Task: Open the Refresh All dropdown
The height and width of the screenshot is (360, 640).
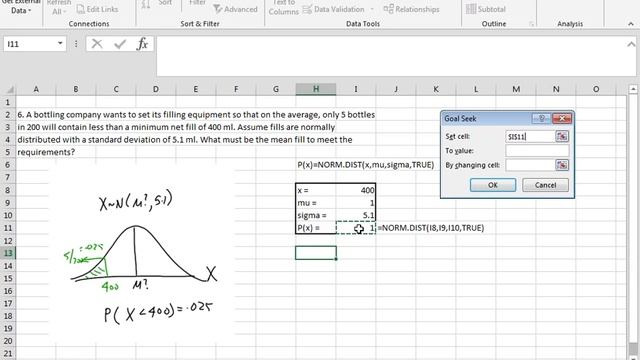Action: coord(59,7)
